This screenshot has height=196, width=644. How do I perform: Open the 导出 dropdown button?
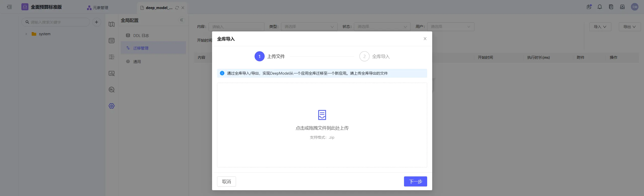tap(629, 27)
